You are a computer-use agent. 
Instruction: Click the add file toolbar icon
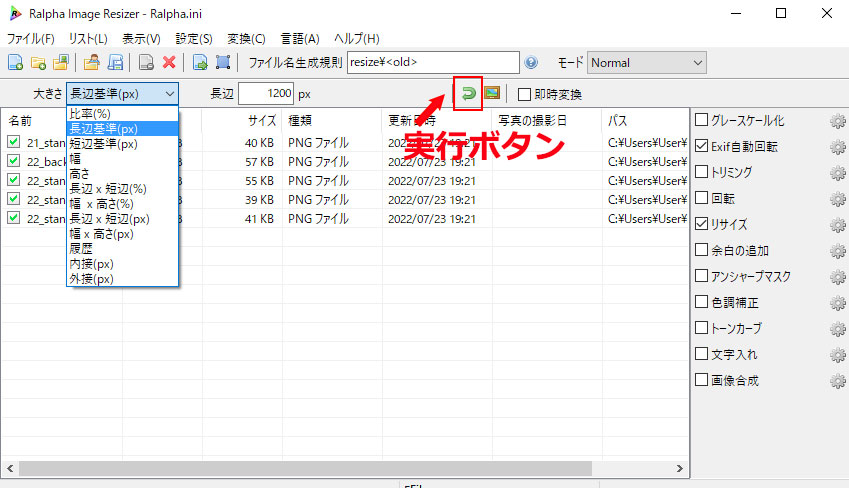pyautogui.click(x=15, y=62)
